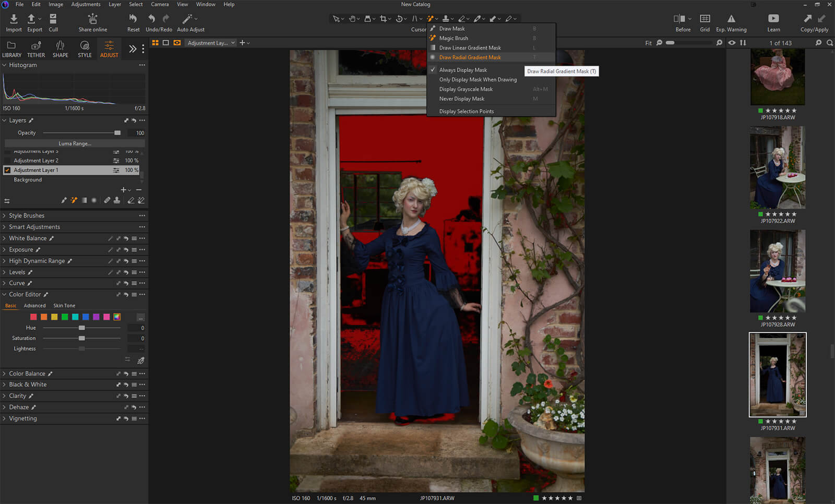Select the healing bandage icon in Layers panel
Image resolution: width=835 pixels, height=504 pixels.
(x=107, y=200)
